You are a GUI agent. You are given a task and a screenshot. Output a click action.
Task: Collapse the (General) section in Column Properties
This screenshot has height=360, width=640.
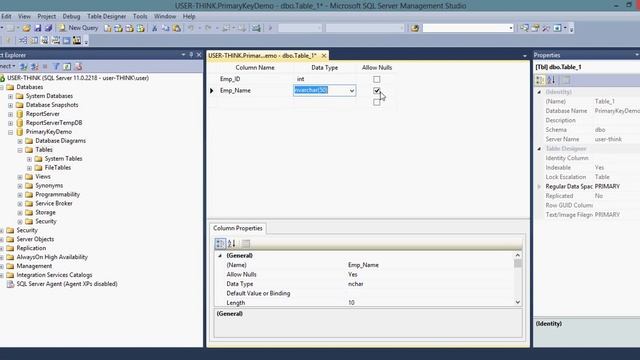pyautogui.click(x=220, y=256)
